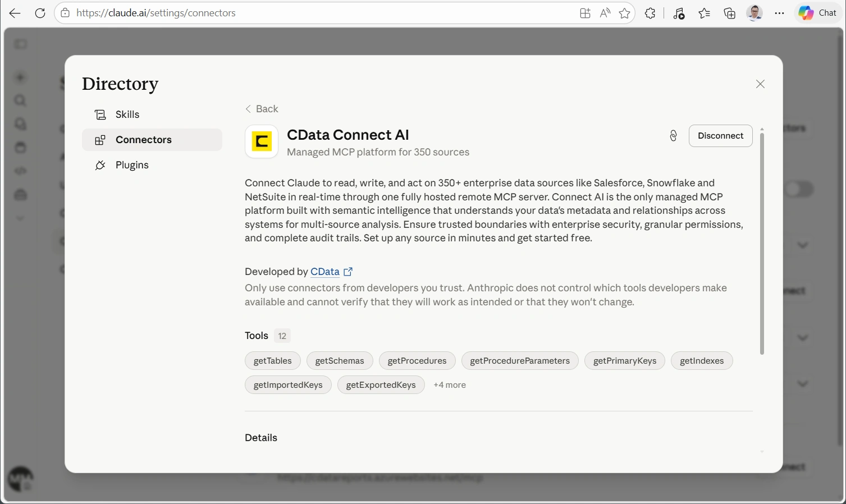Select Skills in Directory sidebar
846x504 pixels.
click(152, 114)
